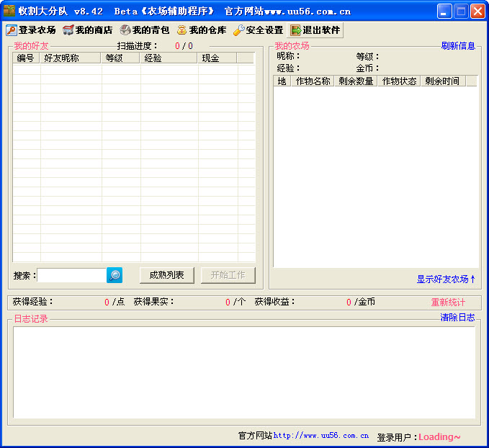The image size is (489, 448).
Task: Sort friends by 等级 column header
Action: 120,58
